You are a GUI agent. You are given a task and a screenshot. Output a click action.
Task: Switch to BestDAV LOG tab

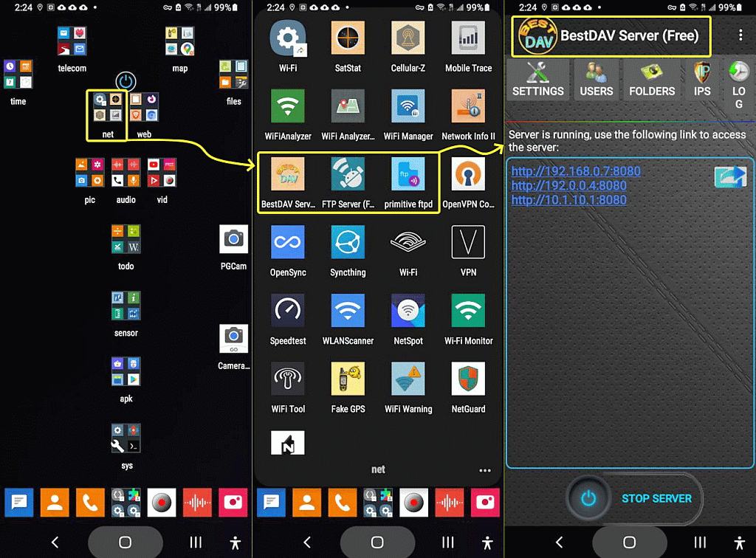point(738,86)
